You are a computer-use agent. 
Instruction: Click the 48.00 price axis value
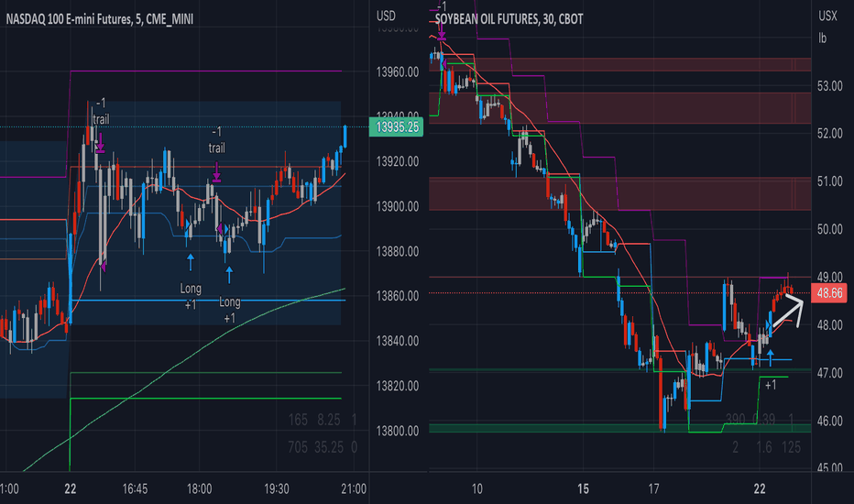point(829,325)
